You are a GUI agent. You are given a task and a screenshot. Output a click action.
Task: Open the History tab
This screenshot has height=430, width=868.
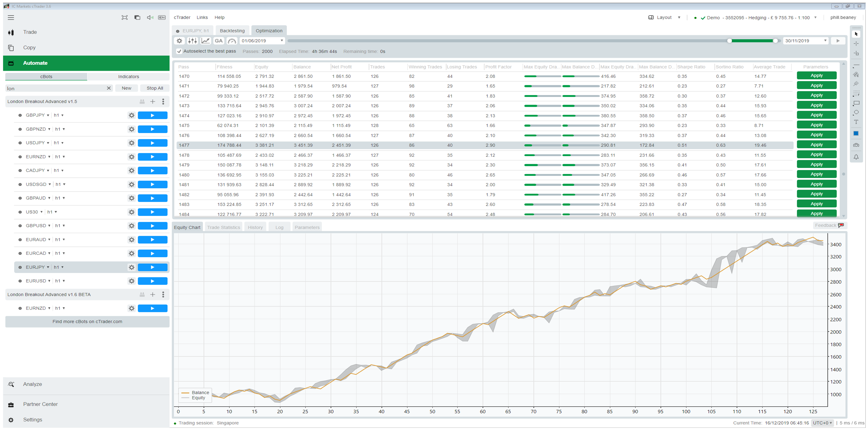pos(255,227)
